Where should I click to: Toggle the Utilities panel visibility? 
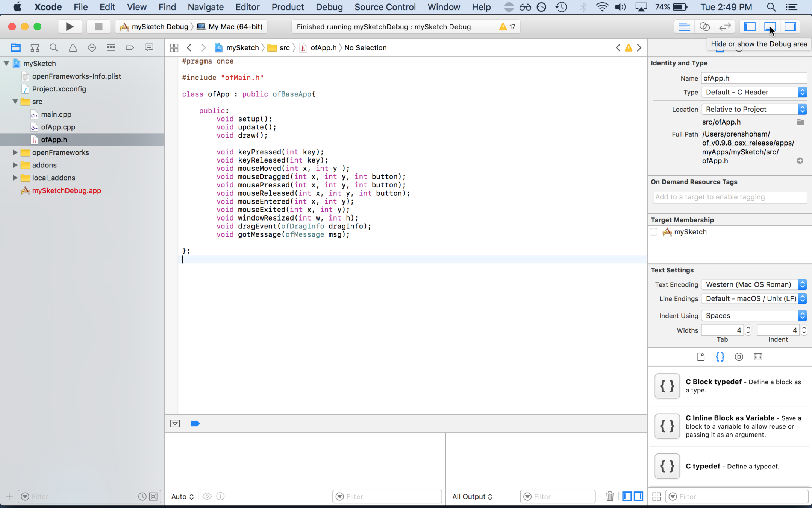point(790,27)
